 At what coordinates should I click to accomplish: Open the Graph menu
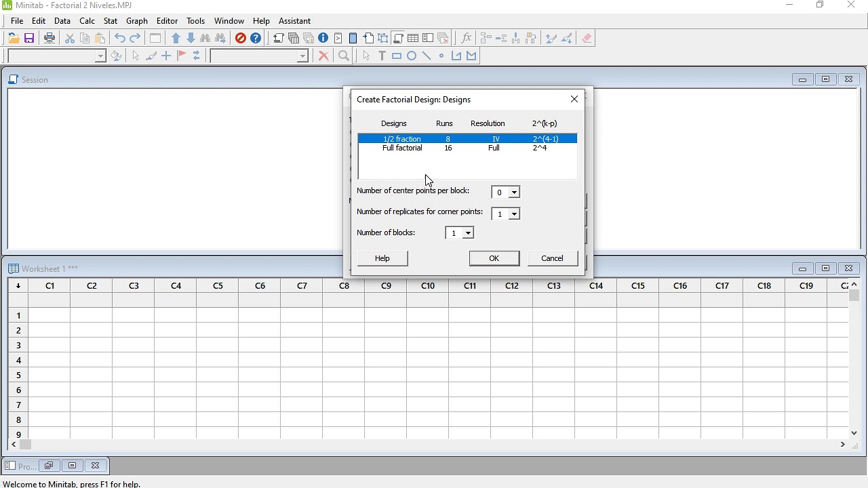(137, 21)
